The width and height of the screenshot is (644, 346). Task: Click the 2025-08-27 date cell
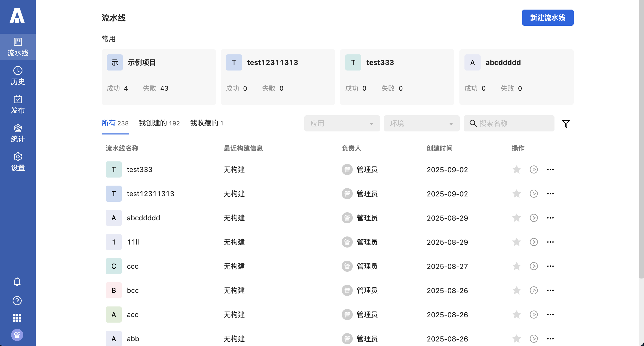click(x=447, y=266)
